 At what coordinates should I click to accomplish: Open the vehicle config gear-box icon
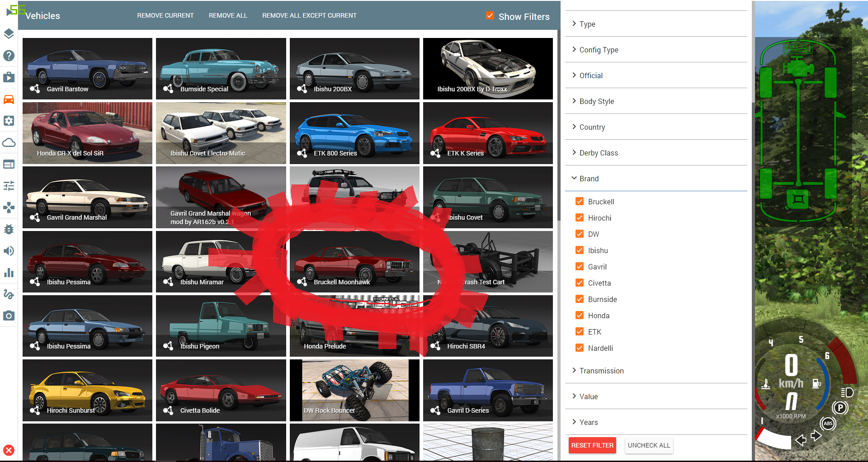(x=9, y=121)
